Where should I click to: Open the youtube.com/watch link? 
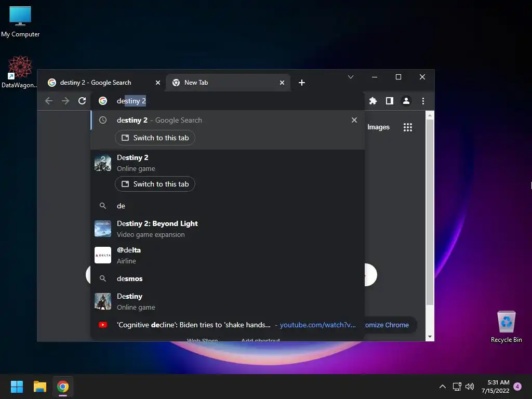(x=317, y=325)
